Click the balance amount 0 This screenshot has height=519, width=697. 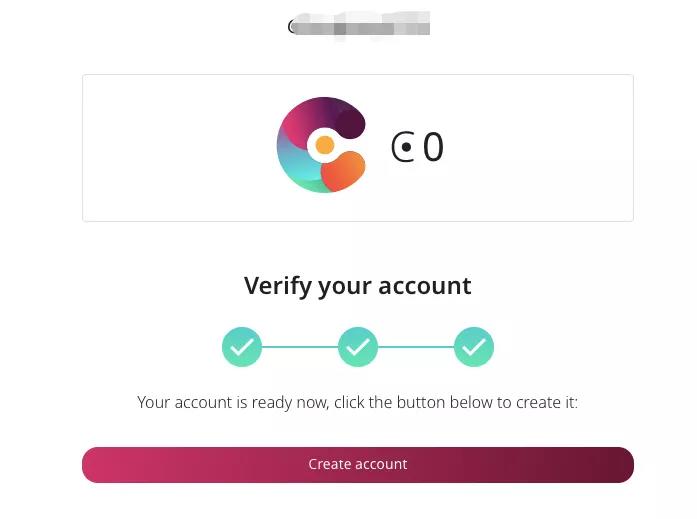pyautogui.click(x=433, y=148)
